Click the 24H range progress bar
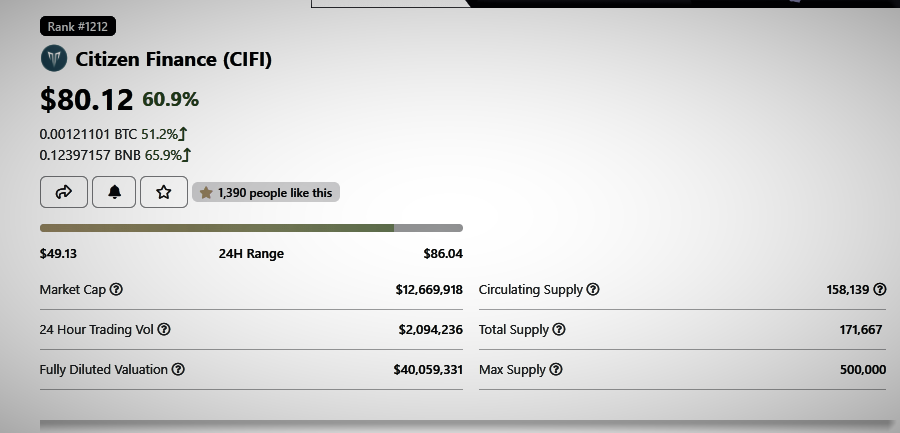 [x=251, y=228]
